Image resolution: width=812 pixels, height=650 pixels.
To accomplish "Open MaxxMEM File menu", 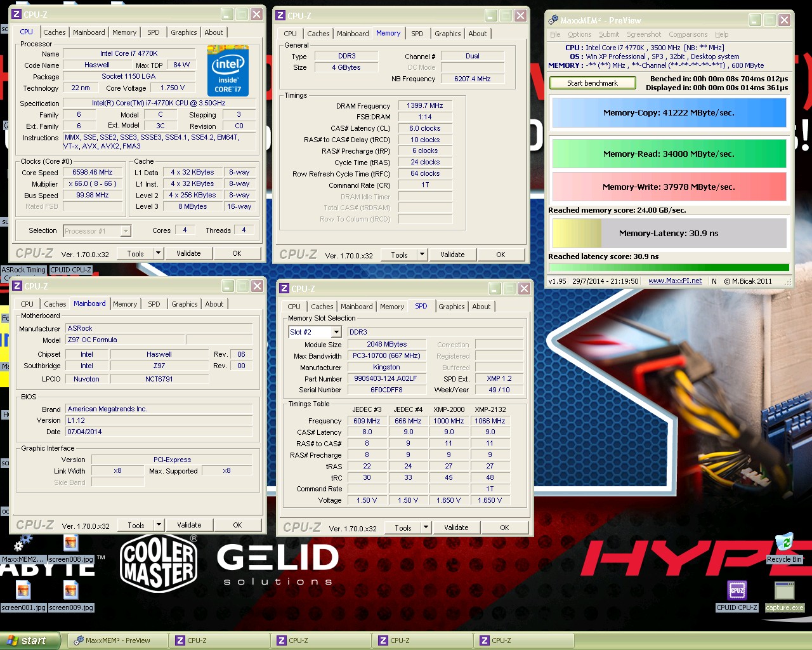I will pyautogui.click(x=555, y=34).
